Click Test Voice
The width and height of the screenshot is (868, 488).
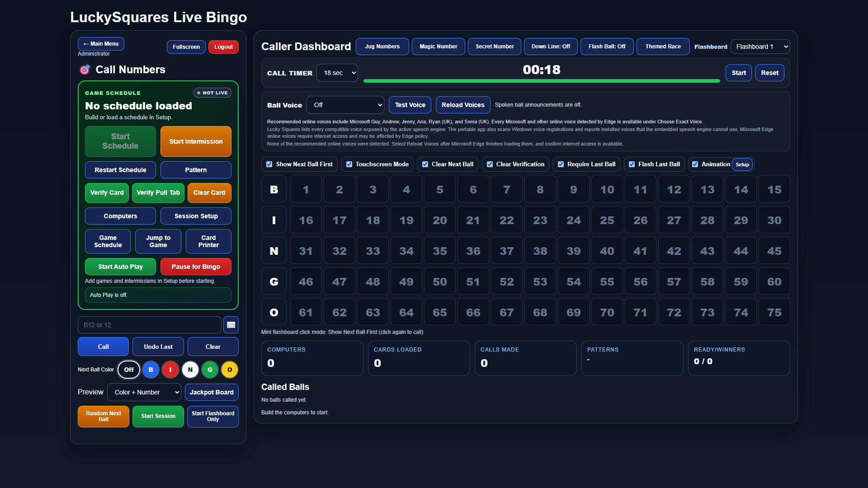click(410, 105)
